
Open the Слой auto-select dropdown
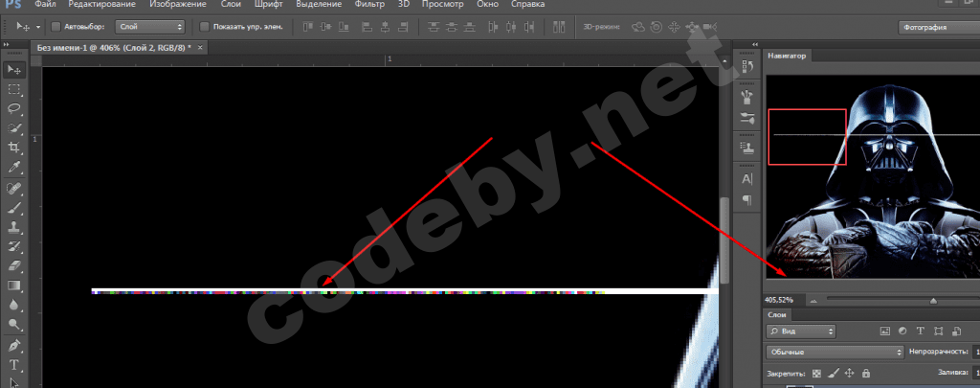click(150, 27)
